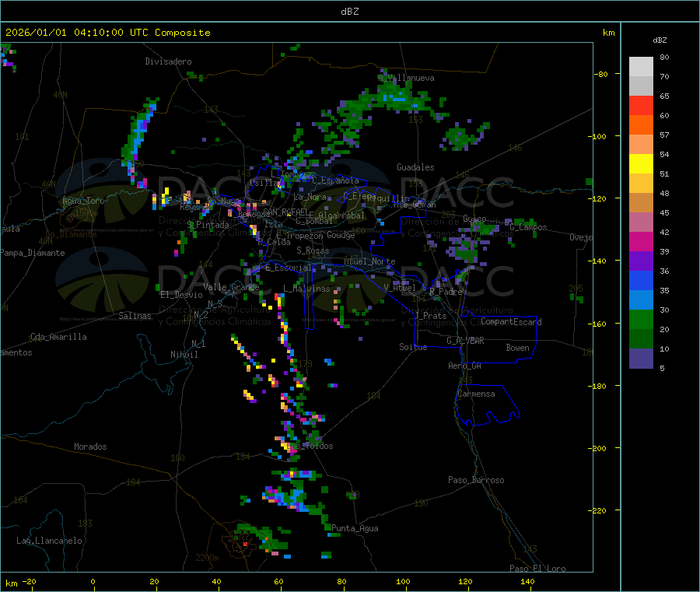Click the -140 km y-axis tick
This screenshot has height=592, width=700.
click(x=599, y=261)
